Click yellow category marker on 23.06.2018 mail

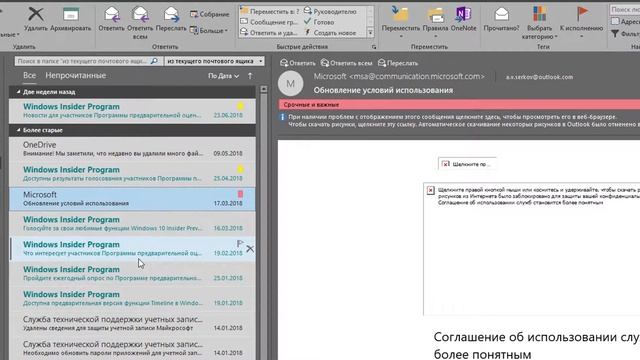coord(240,106)
